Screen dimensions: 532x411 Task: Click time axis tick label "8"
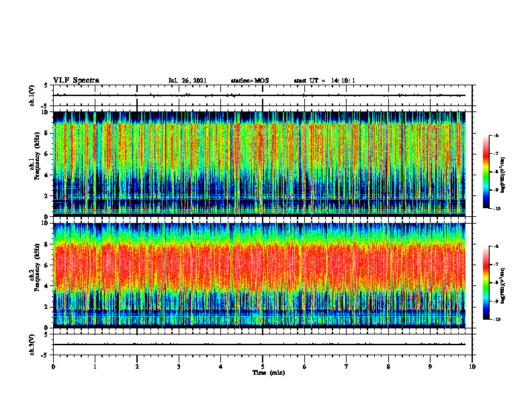[x=388, y=367]
